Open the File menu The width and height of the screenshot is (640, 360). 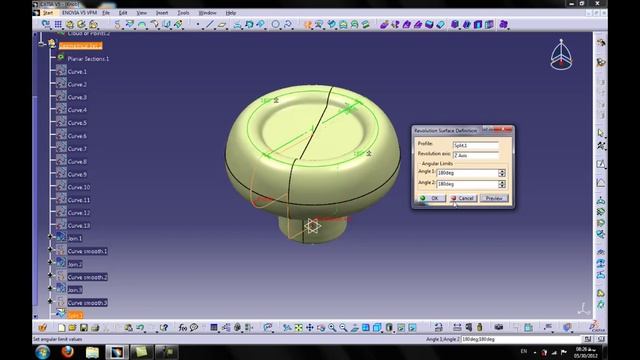pos(106,13)
